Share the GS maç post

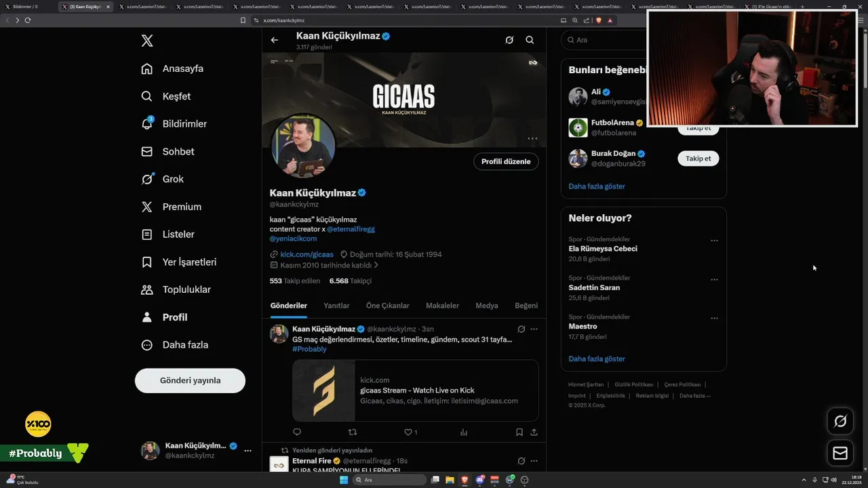[534, 432]
